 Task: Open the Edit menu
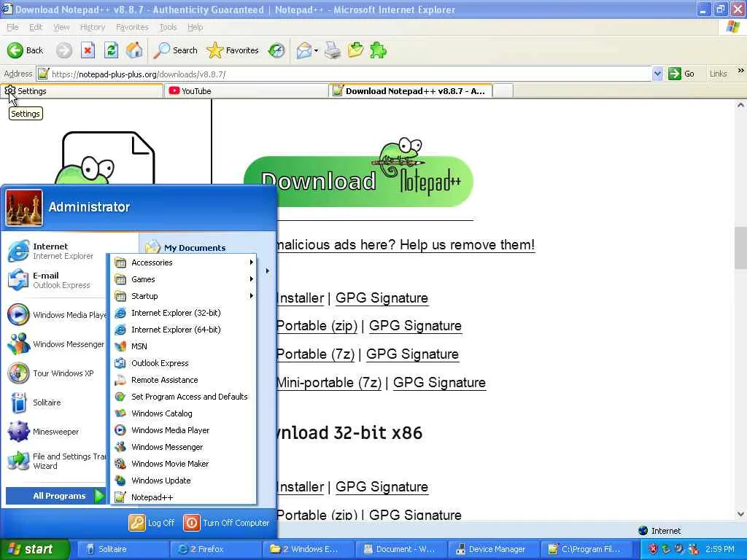(x=36, y=27)
